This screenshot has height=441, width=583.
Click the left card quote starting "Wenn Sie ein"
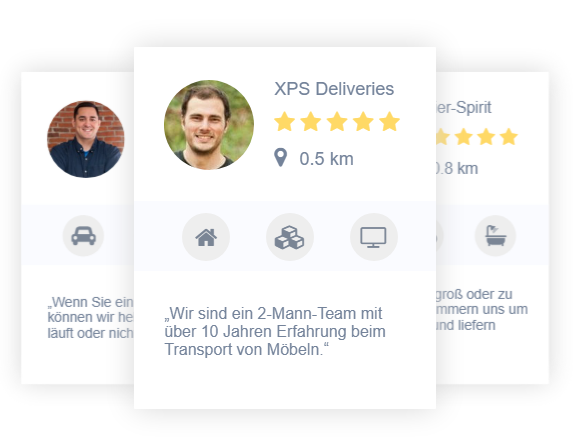[90, 317]
